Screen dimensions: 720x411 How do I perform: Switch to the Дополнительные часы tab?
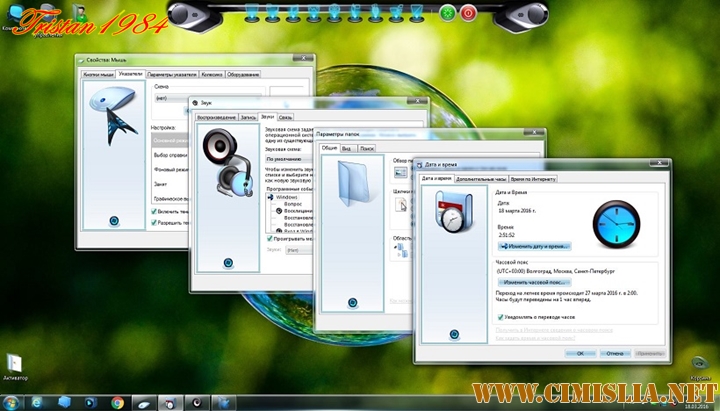tap(482, 178)
